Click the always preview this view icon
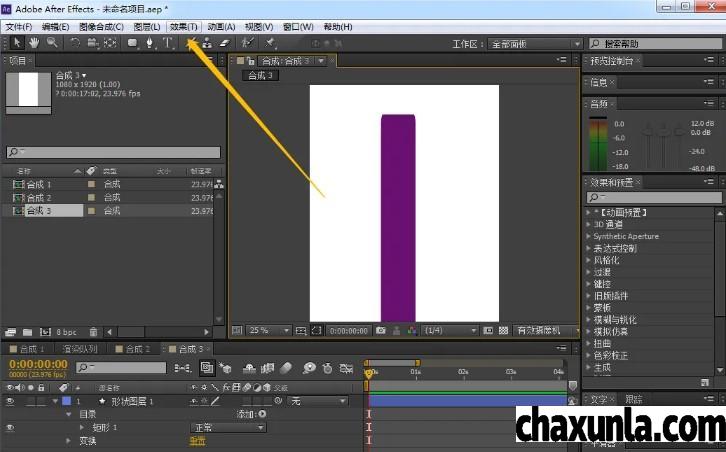This screenshot has width=726, height=452. (237, 331)
